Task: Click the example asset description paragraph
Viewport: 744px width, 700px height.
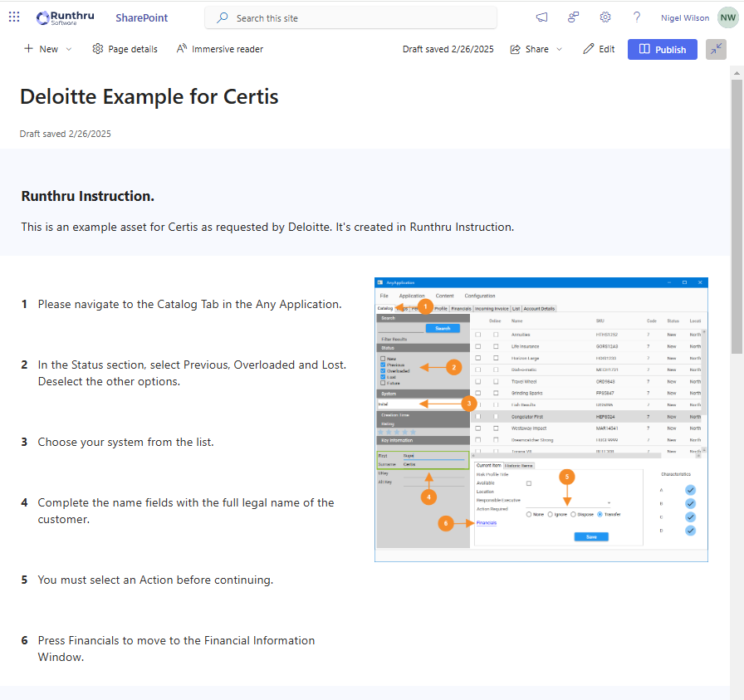Action: (267, 227)
